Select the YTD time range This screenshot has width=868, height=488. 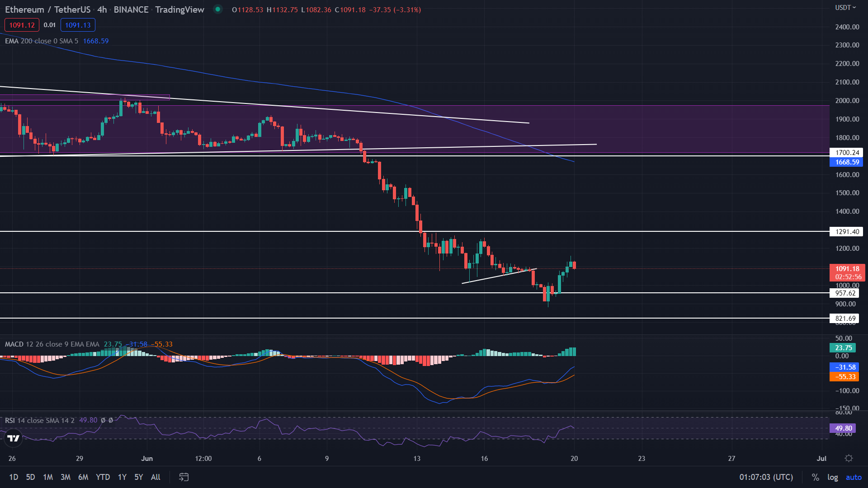103,477
